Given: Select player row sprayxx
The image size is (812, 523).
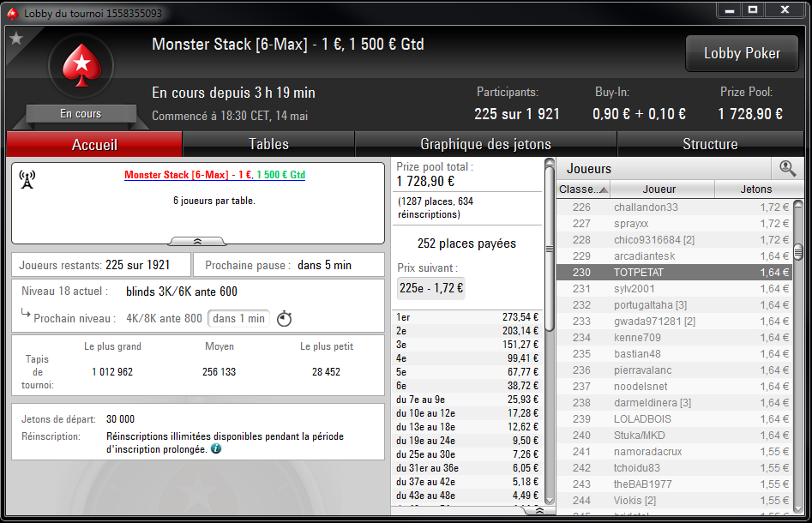Looking at the screenshot, I should point(674,224).
